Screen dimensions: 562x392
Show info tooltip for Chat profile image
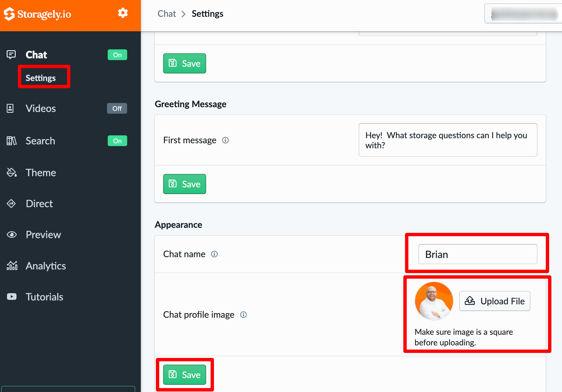point(244,315)
